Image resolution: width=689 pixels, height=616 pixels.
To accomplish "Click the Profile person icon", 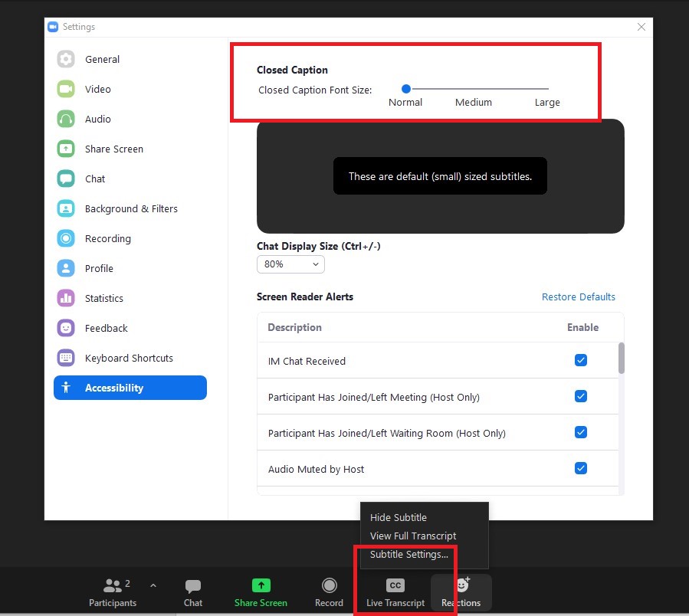I will (66, 268).
